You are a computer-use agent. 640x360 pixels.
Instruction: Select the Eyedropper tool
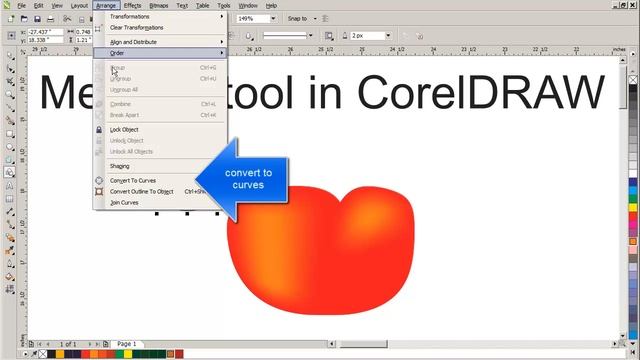(10, 251)
